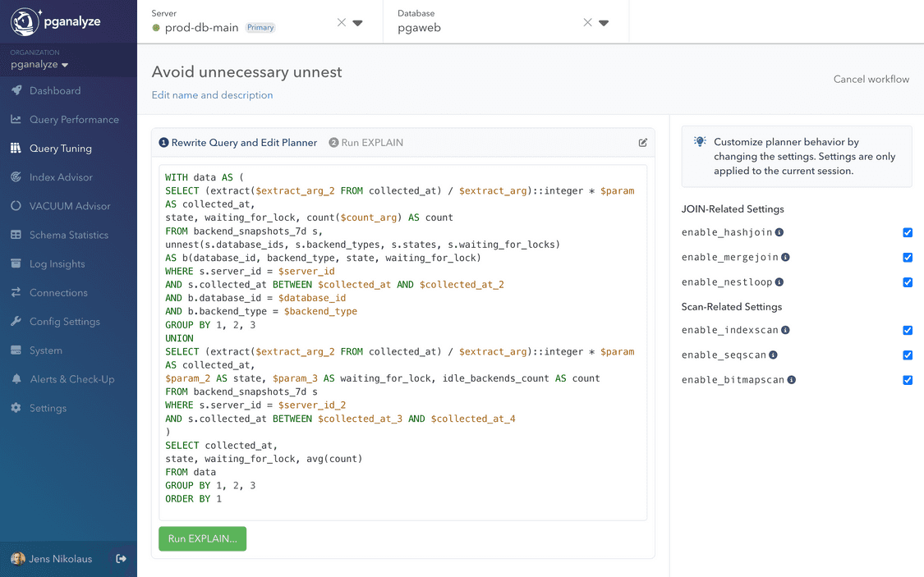Image resolution: width=924 pixels, height=577 pixels.
Task: Click the Run EXPLAIN button
Action: pyautogui.click(x=202, y=538)
